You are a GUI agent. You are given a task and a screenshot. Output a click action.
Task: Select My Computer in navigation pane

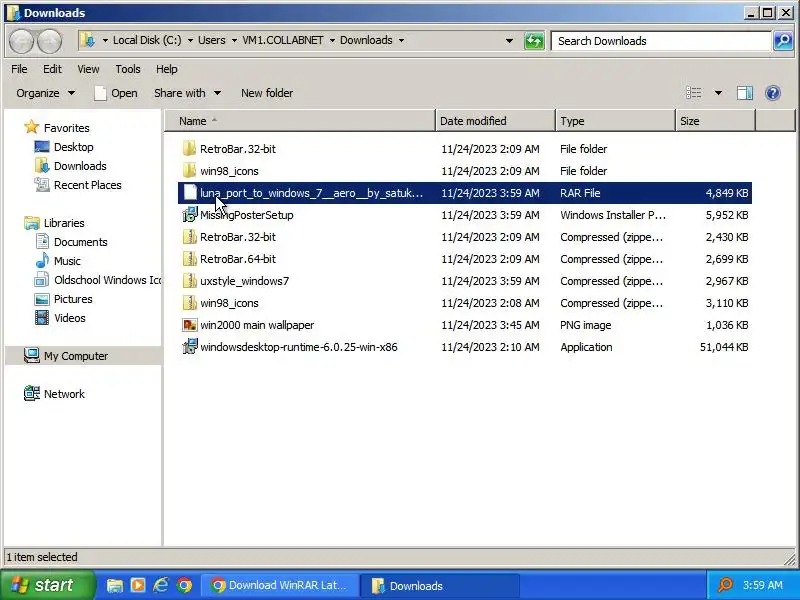point(76,356)
